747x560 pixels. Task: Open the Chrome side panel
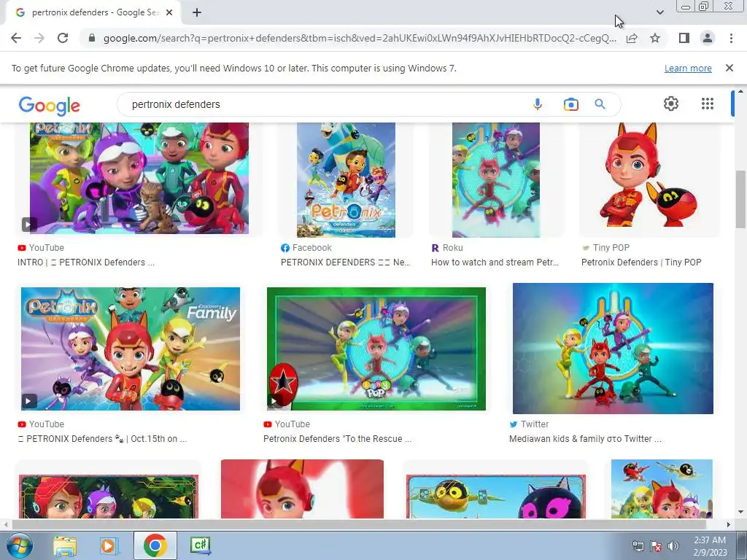684,38
